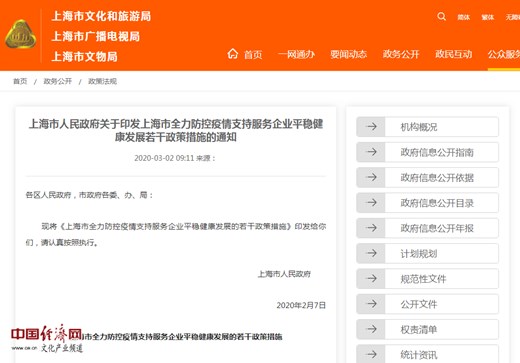520x363 pixels.
Task: Click the salutation line 各区人民政府
Action: pos(89,195)
